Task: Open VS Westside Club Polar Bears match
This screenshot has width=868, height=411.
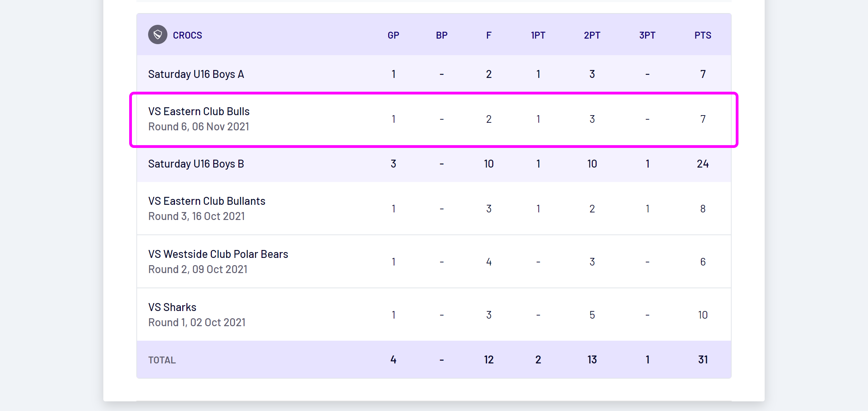Action: [x=218, y=254]
